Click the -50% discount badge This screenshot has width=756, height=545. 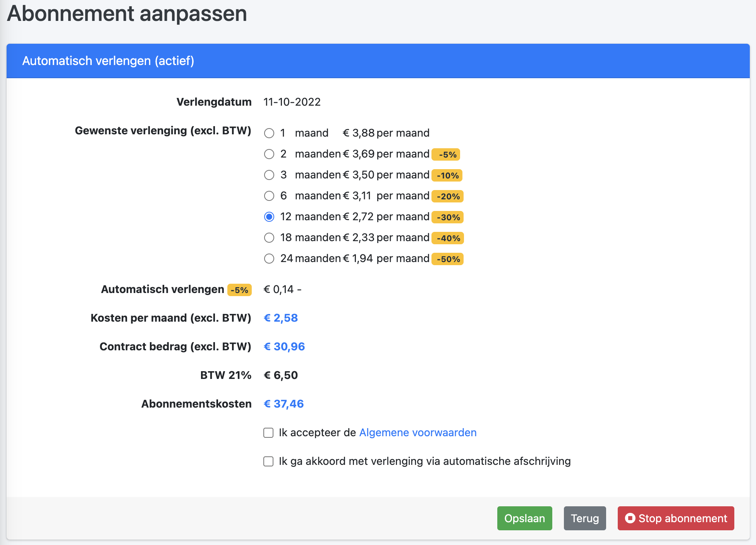coord(447,259)
